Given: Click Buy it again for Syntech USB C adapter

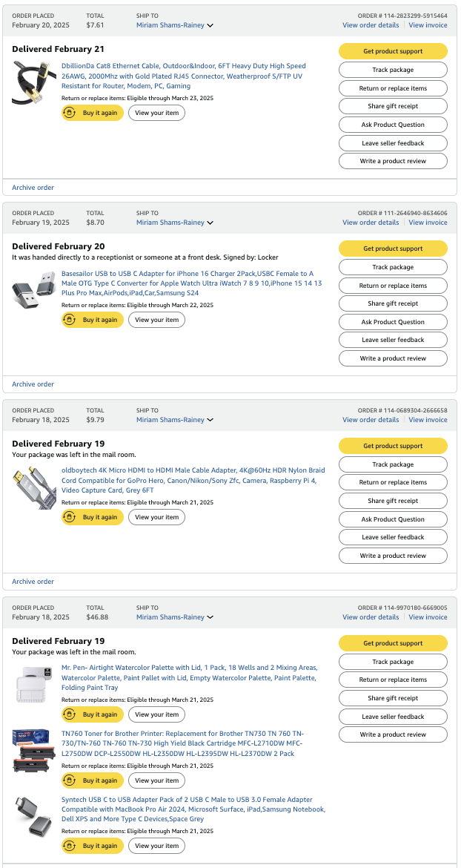Looking at the screenshot, I should point(93,846).
